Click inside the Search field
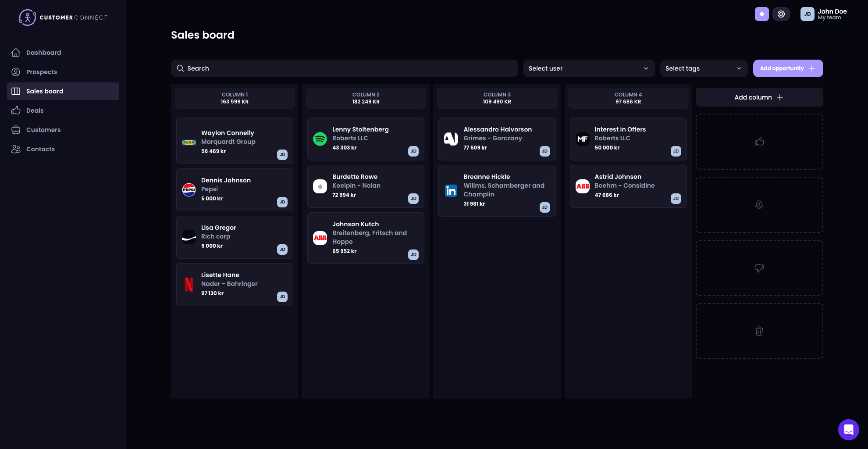868x449 pixels. point(307,68)
